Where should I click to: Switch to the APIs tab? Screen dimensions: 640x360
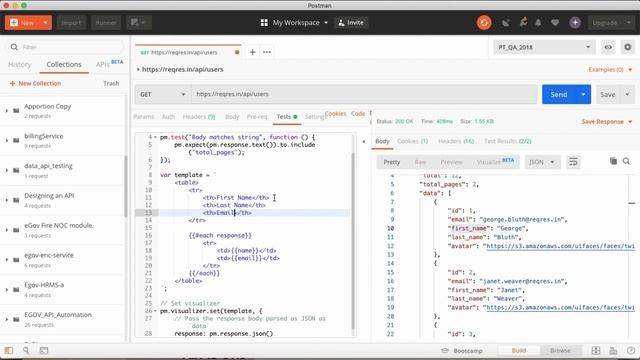tap(102, 64)
